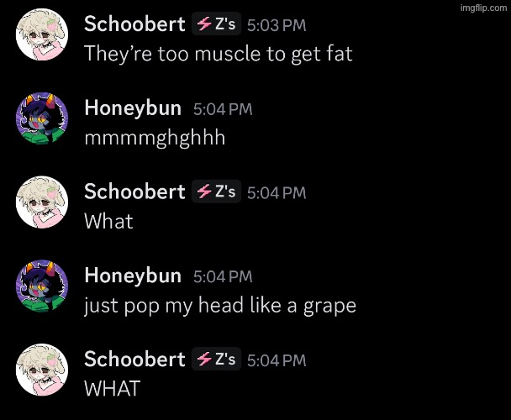Screen dimensions: 511x420
Task: Open the Schoobert username above 'They're too muscle'
Action: click(x=134, y=24)
